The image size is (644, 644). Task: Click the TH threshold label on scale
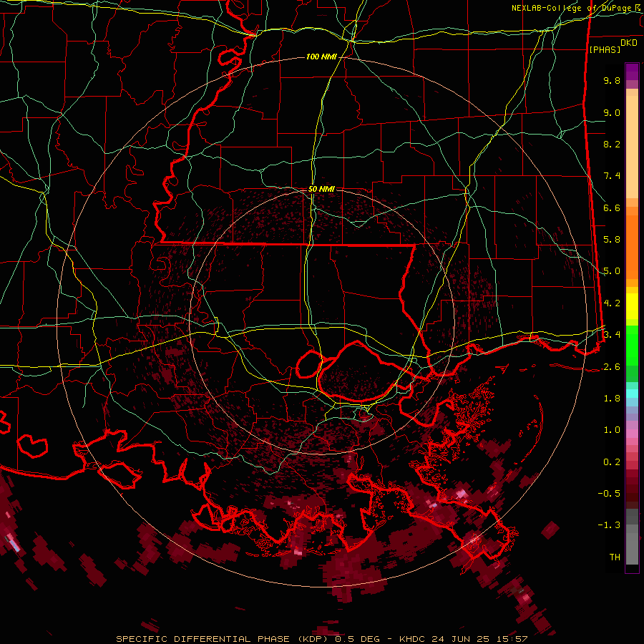pyautogui.click(x=615, y=557)
